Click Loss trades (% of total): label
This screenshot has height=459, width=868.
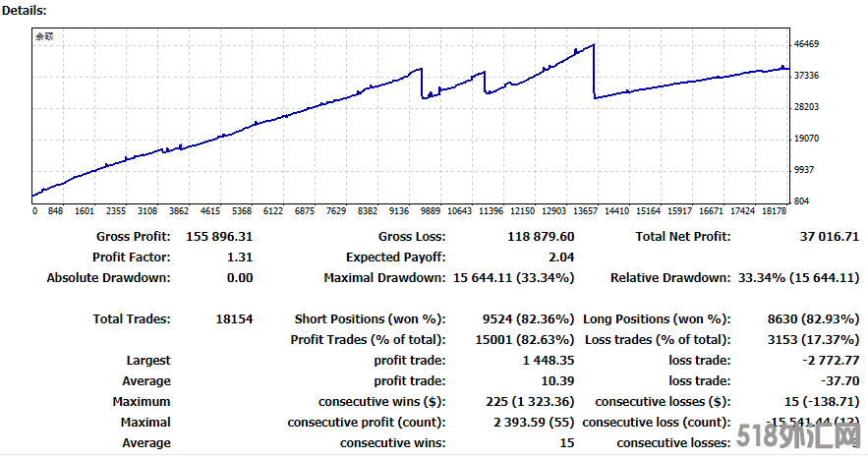click(x=658, y=339)
